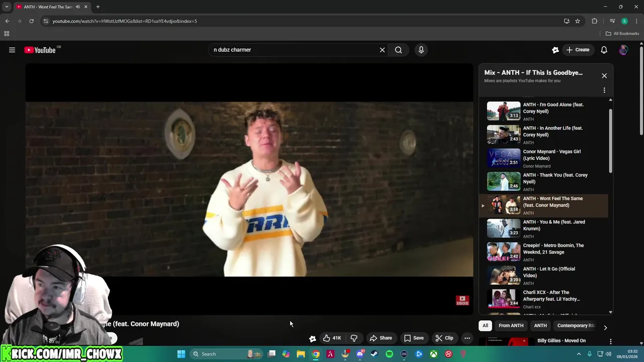Click the magnifier search button
This screenshot has height=362, width=644.
[398, 50]
